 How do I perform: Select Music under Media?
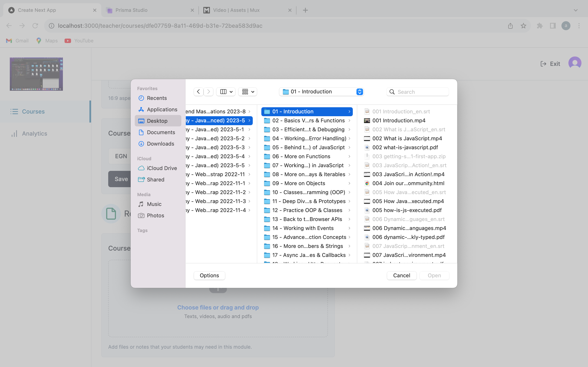click(x=154, y=204)
